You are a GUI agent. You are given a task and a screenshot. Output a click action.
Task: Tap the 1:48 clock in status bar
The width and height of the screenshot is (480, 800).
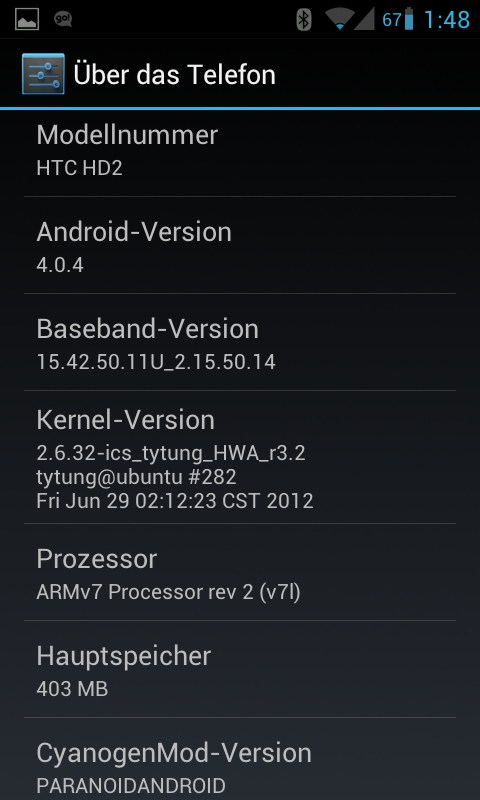pyautogui.click(x=447, y=20)
